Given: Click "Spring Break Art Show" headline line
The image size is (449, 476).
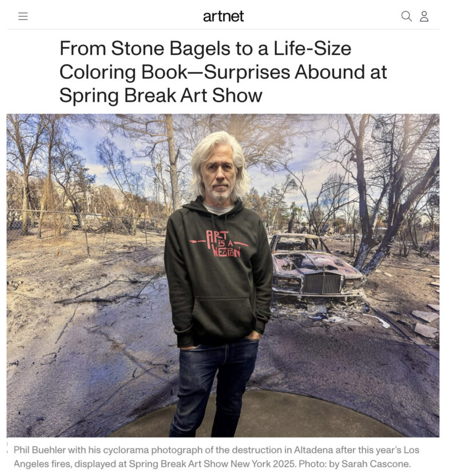Looking at the screenshot, I should 161,95.
